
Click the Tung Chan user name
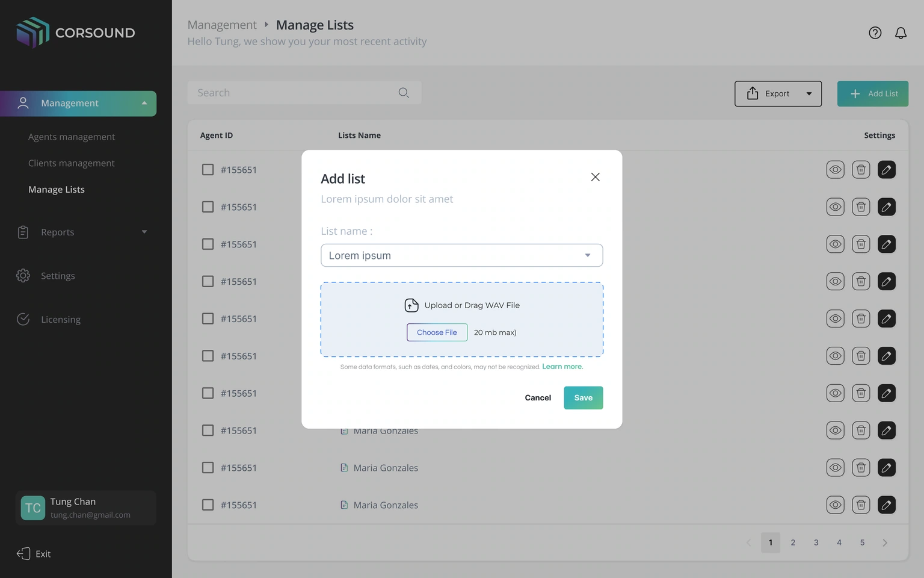click(x=73, y=502)
